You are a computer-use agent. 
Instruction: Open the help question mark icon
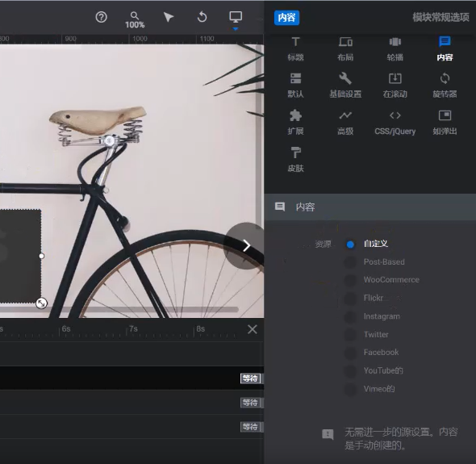click(x=101, y=17)
